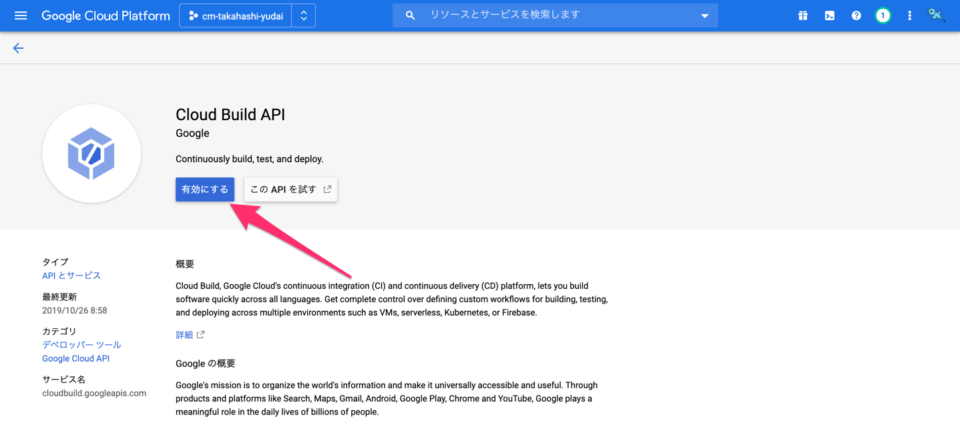The width and height of the screenshot is (960, 427).
Task: Open the cm-takahashi-yudai project selector
Action: (236, 16)
